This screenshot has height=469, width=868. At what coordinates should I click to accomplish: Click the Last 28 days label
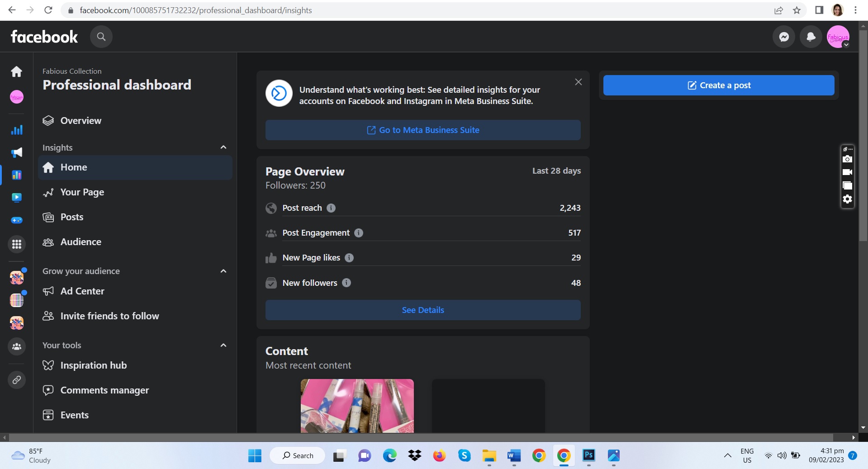[x=556, y=171]
